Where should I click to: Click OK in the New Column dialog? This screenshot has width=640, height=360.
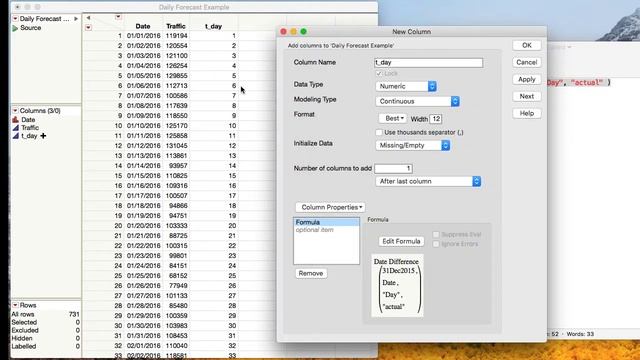[x=527, y=45]
